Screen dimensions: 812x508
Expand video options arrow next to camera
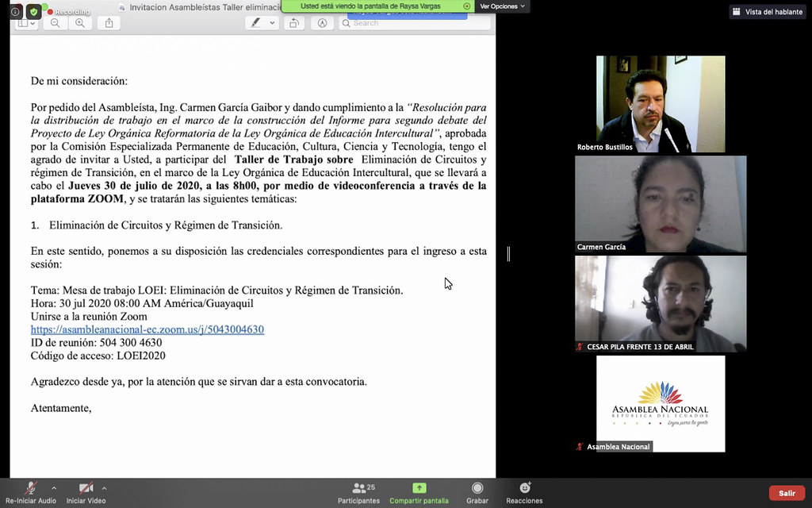point(104,488)
